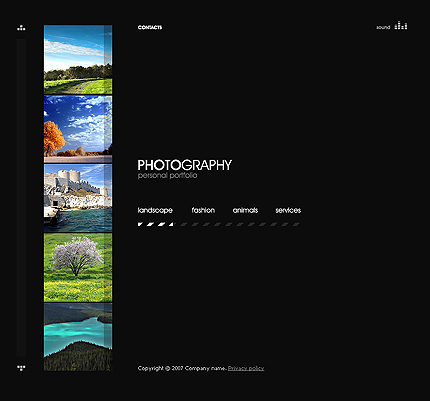Viewport: 430px width, 401px height.
Task: Click the 'personal portfolio' subtitle text
Action: click(x=167, y=175)
